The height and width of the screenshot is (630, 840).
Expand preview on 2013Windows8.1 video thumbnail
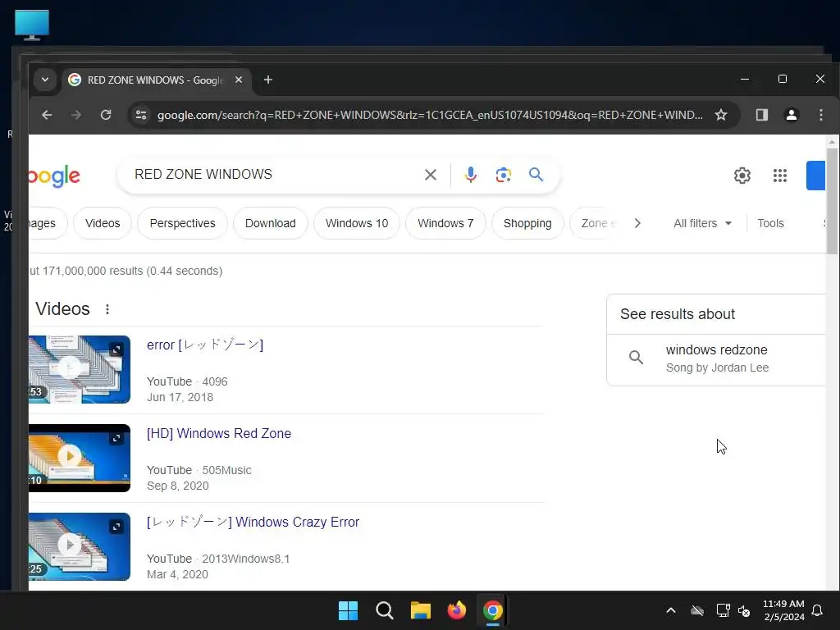116,527
